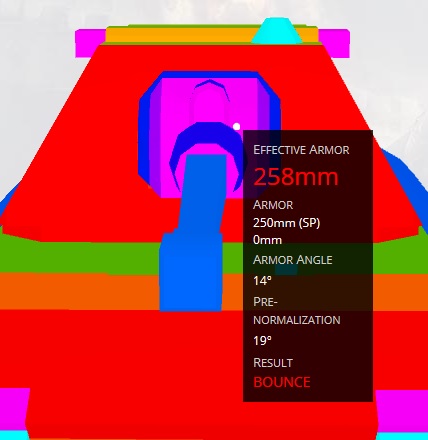This screenshot has width=428, height=440.
Task: Click the 'Armor Angle' label
Action: coord(293,260)
